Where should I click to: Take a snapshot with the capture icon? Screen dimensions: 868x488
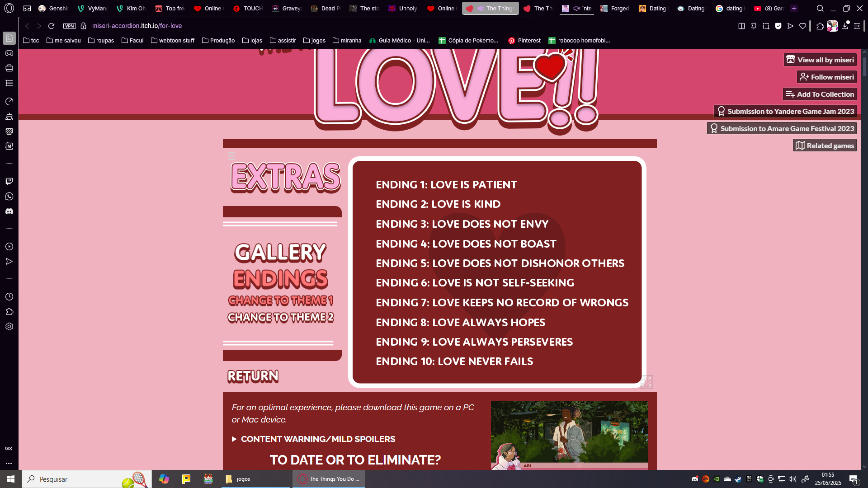766,26
